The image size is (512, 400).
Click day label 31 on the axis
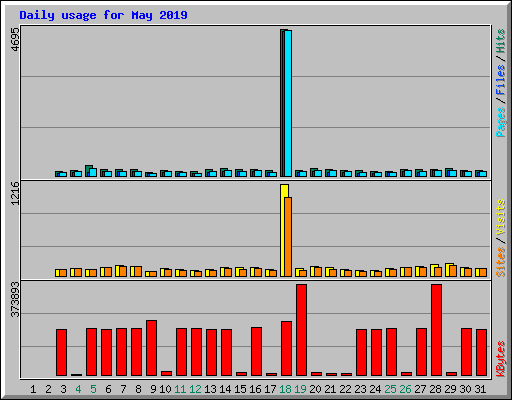pyautogui.click(x=480, y=389)
